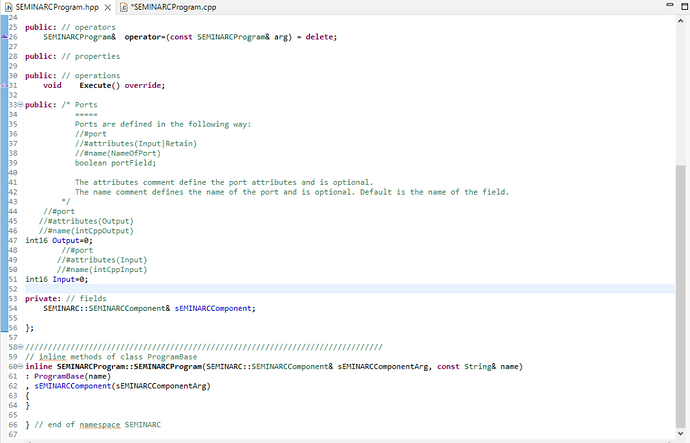Place cursor in the empty highlighted line 52

[x=349, y=289]
